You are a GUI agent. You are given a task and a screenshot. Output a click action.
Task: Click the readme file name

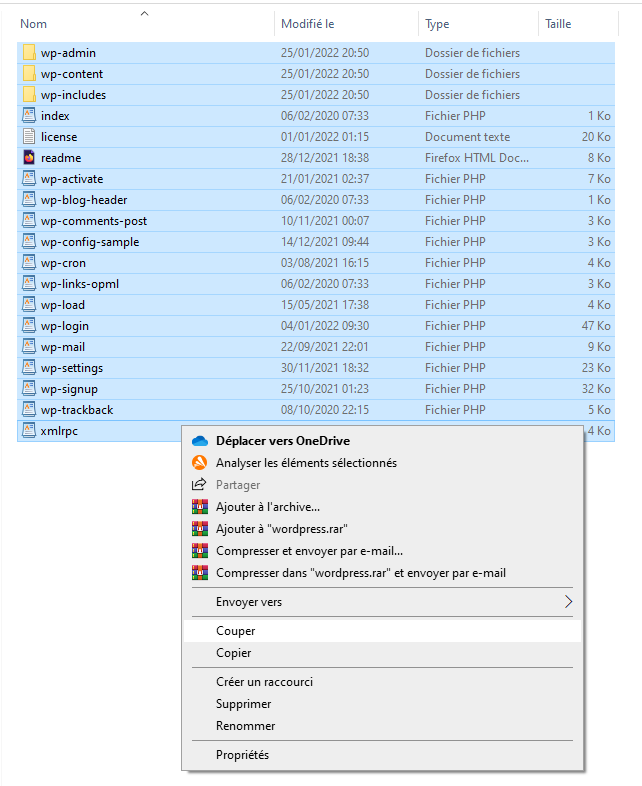(61, 158)
